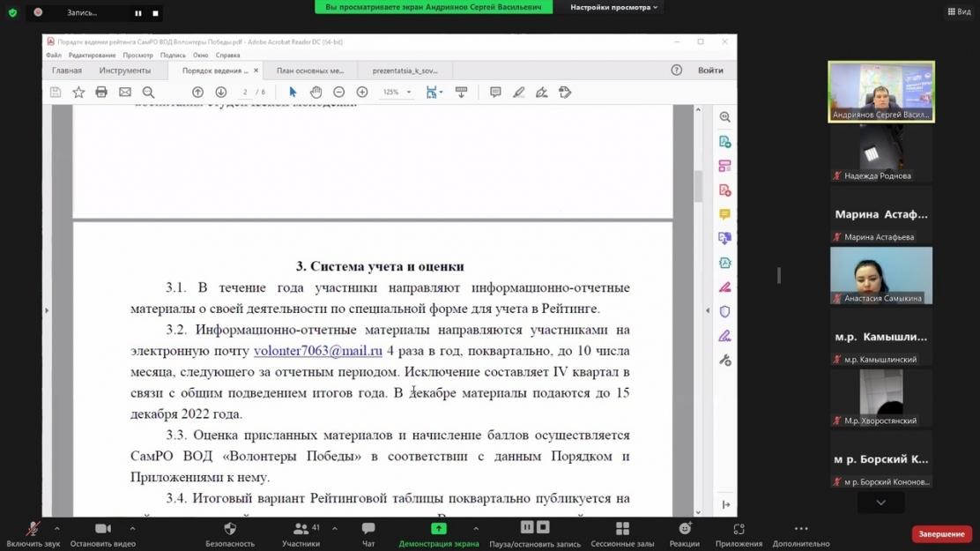Viewport: 980px width, 551px height.
Task: Click the red Завершение button
Action: [941, 534]
